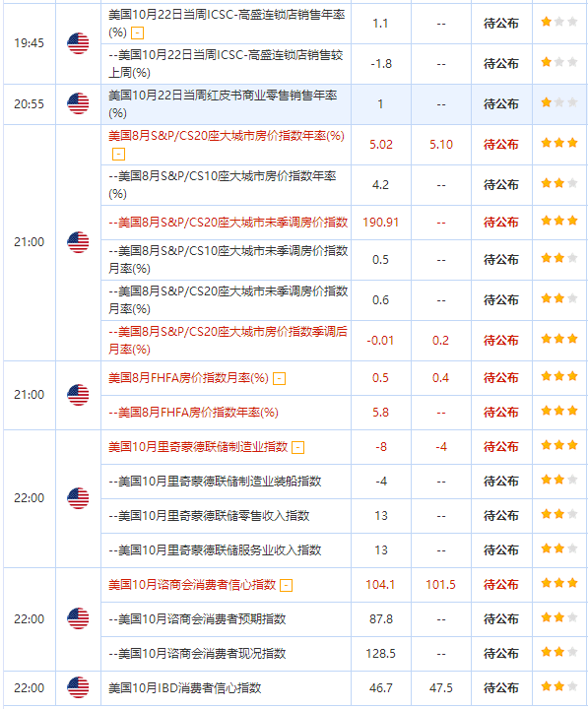Collapse the ICSC-高盛连锁店销售年率 group
The image size is (588, 709).
pyautogui.click(x=137, y=33)
